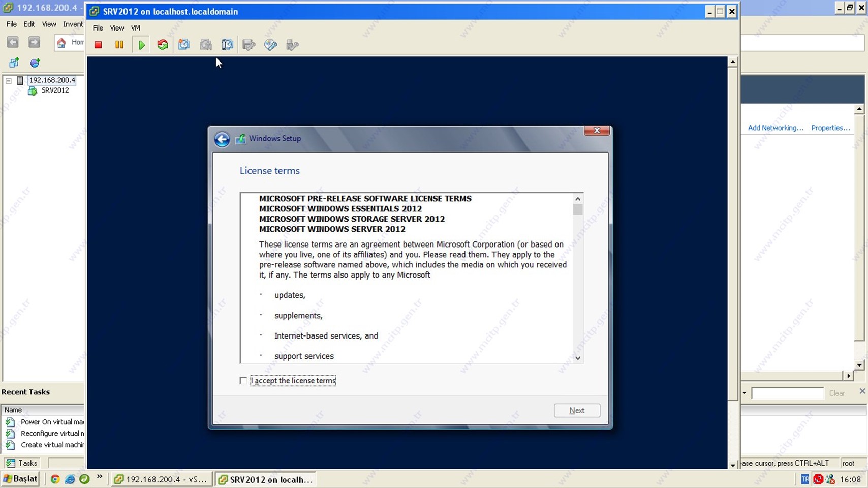Click the Add Networking link

[776, 128]
